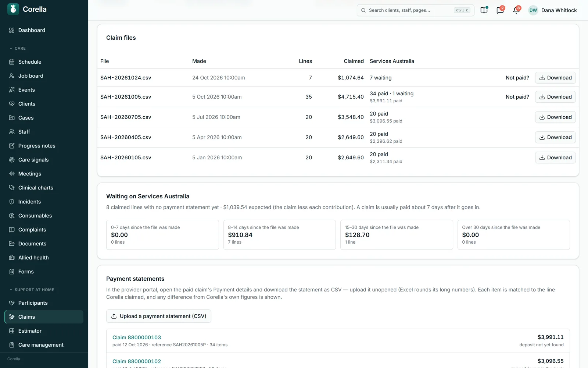Open the messages chat icon
The width and height of the screenshot is (588, 368).
pos(500,10)
